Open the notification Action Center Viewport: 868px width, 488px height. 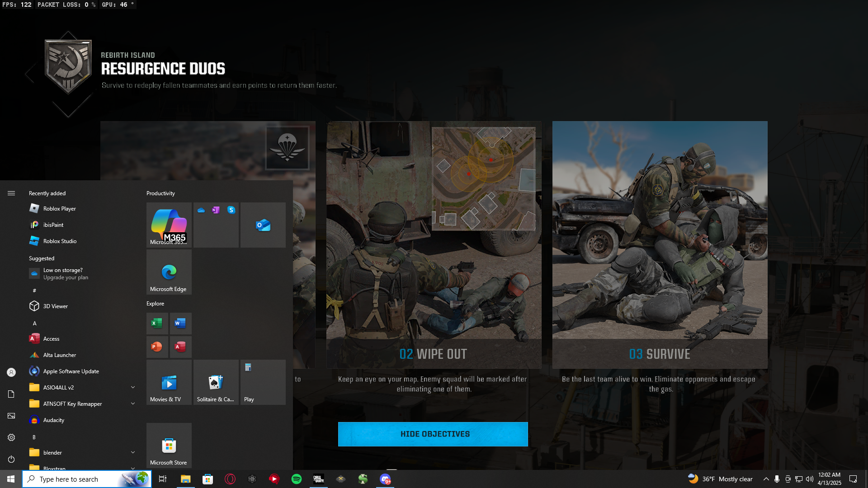(x=853, y=479)
